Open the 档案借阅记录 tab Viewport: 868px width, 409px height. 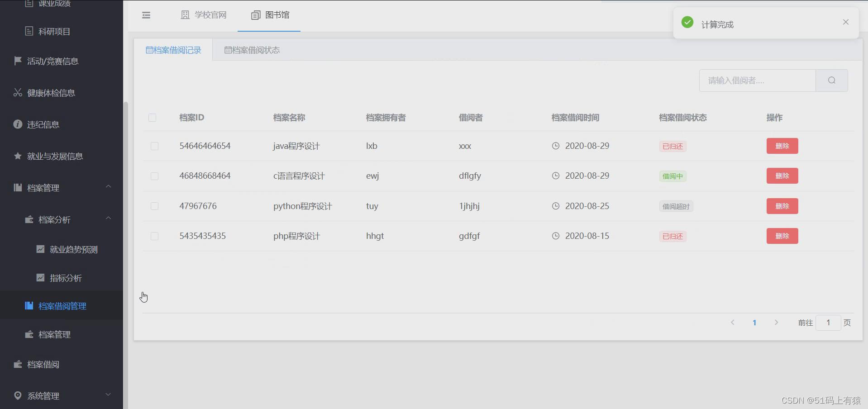(x=173, y=50)
